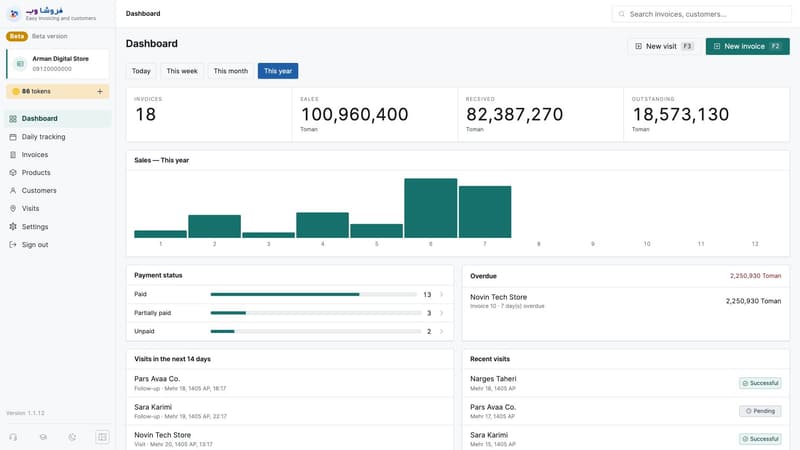Click the month 7 bar in sales chart
Screen dimensions: 800x450
pos(485,212)
